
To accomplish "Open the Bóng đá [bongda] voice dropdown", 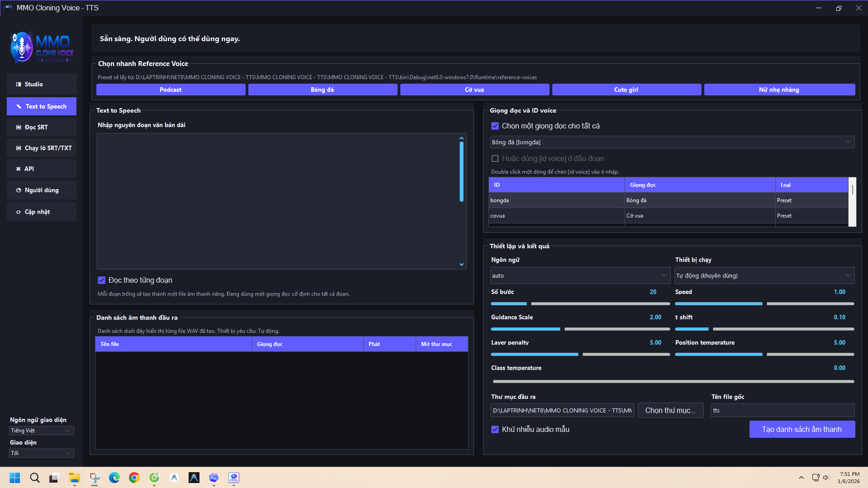I will click(x=672, y=142).
